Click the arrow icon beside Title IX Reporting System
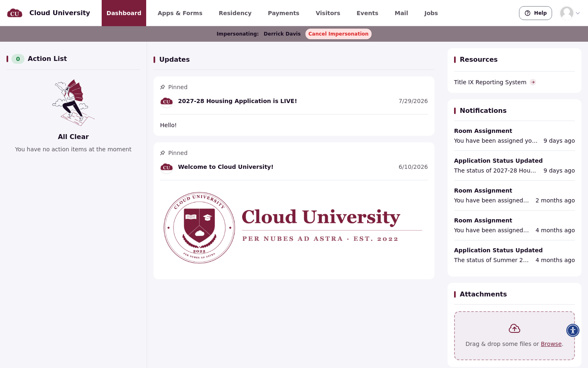The image size is (588, 368). 533,82
